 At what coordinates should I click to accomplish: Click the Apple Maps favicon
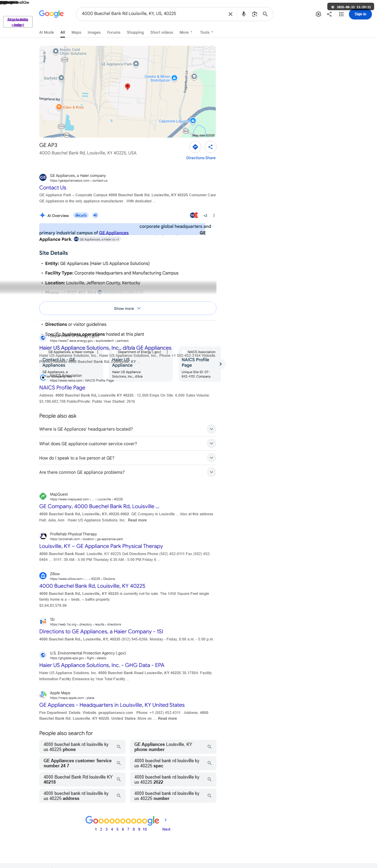pyautogui.click(x=43, y=695)
